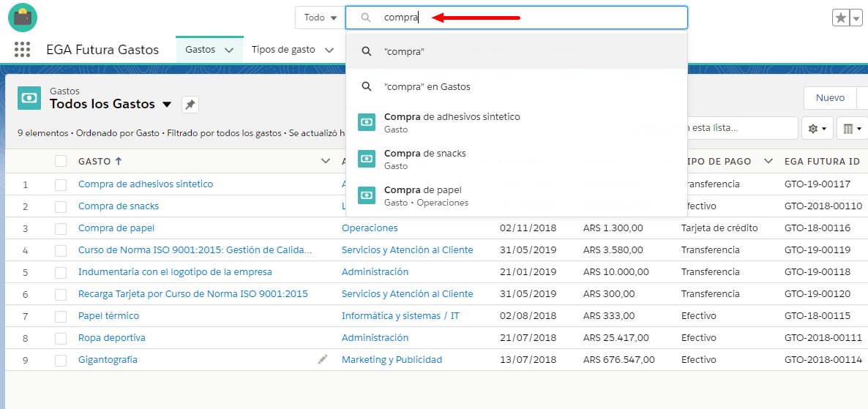Click the favorites star icon
Screen dimensions: 868x409
(x=840, y=18)
